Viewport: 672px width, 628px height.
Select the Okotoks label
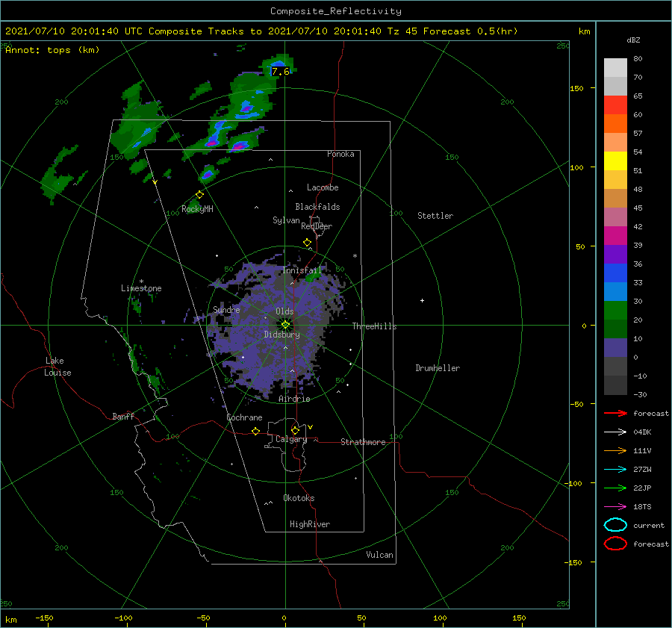pyautogui.click(x=299, y=498)
